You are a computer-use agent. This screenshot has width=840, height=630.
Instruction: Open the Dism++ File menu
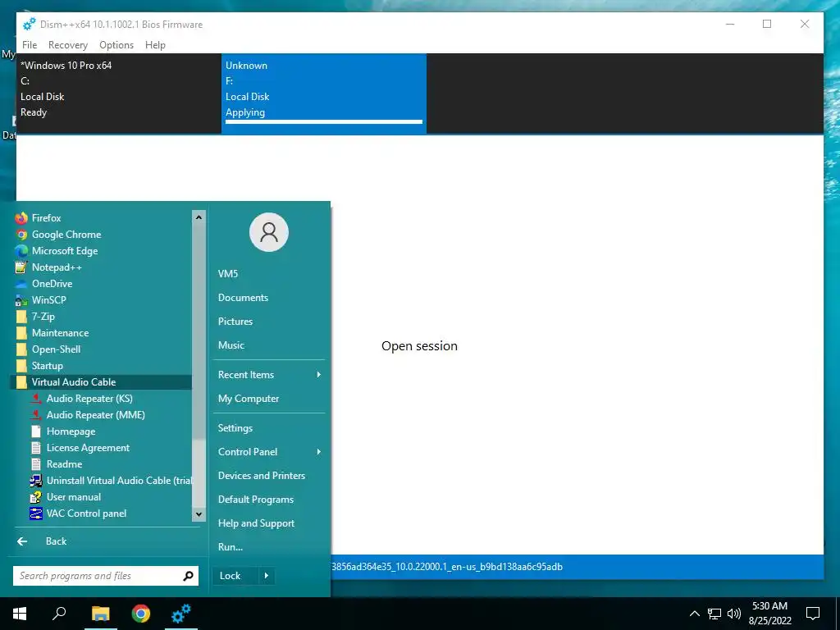point(30,45)
